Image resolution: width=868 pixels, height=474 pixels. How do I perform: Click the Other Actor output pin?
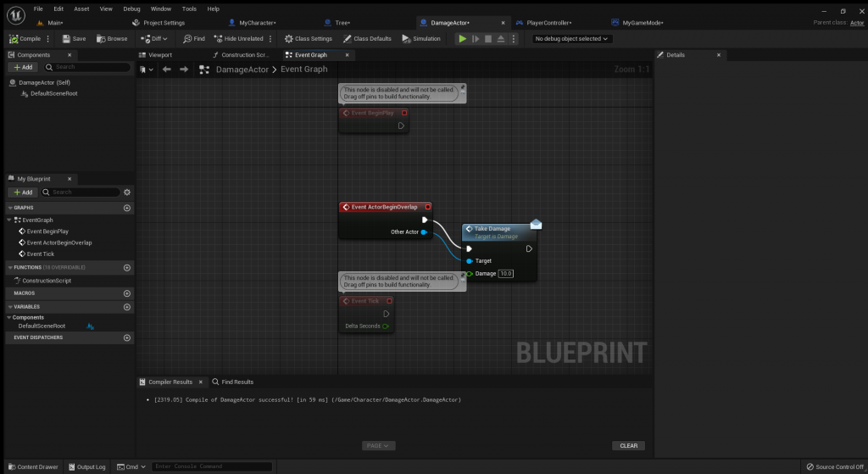pos(424,232)
